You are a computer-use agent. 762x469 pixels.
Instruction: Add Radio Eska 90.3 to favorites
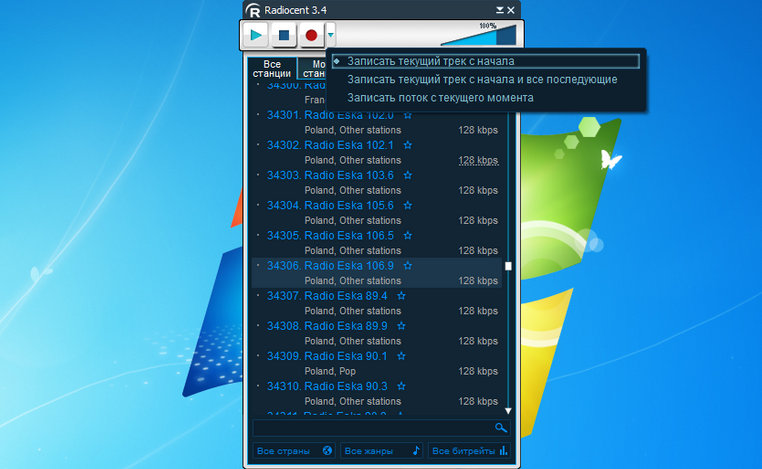click(401, 386)
